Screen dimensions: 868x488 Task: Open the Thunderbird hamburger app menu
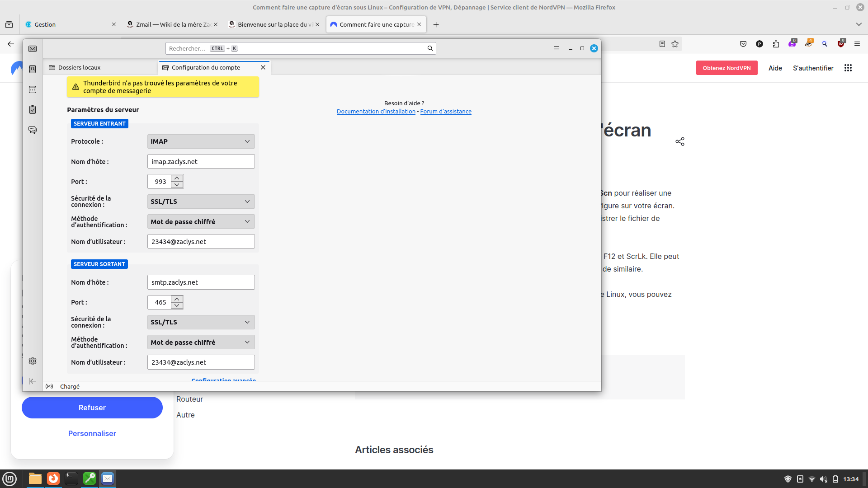pos(557,48)
